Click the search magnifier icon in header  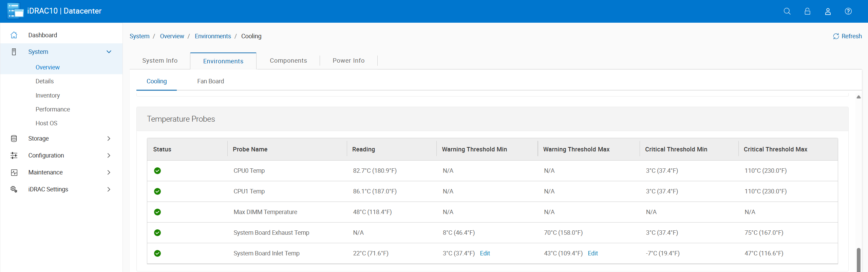tap(787, 11)
